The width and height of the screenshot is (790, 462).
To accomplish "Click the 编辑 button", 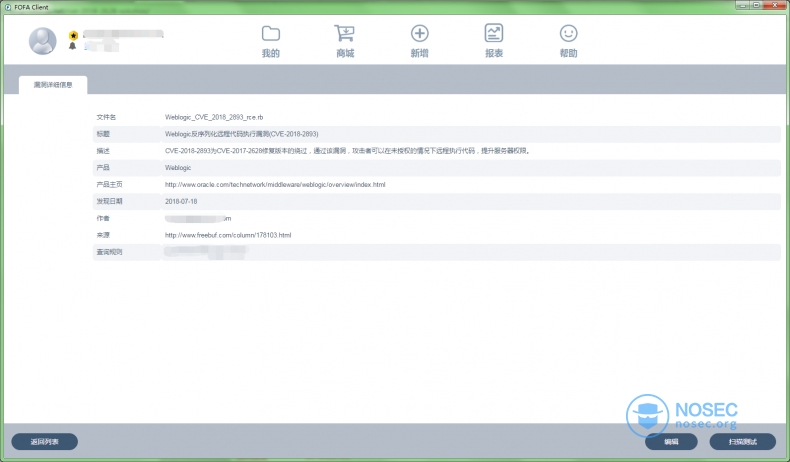I will click(x=671, y=442).
